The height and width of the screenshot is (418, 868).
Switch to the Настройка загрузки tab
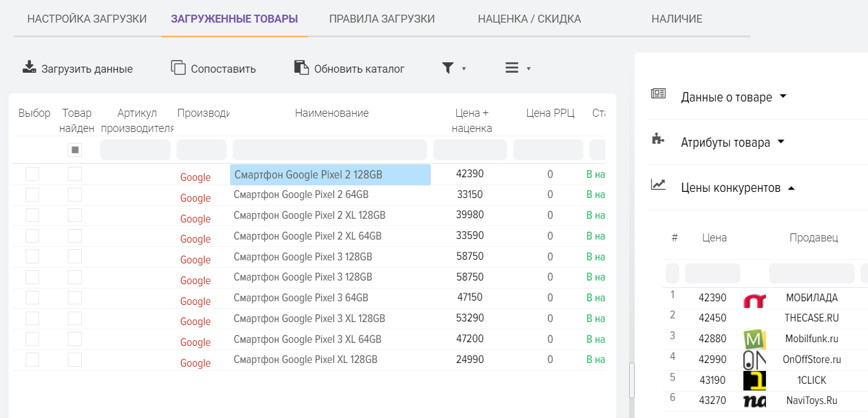tap(87, 19)
